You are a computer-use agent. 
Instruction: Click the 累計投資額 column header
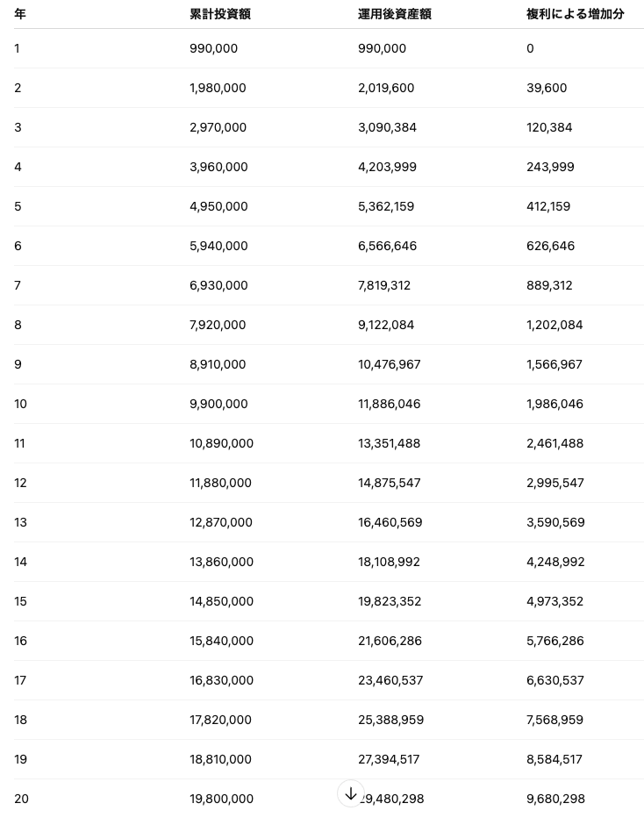click(220, 14)
